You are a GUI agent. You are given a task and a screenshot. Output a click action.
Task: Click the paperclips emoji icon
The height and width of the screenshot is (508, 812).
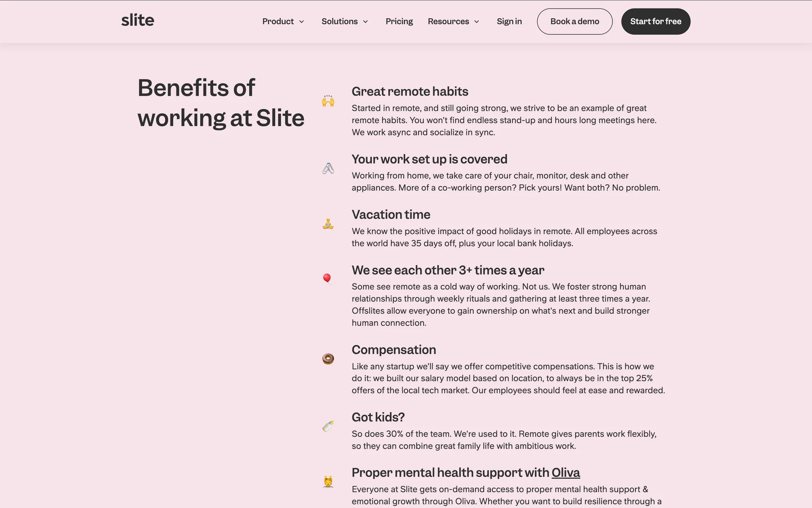(x=328, y=168)
